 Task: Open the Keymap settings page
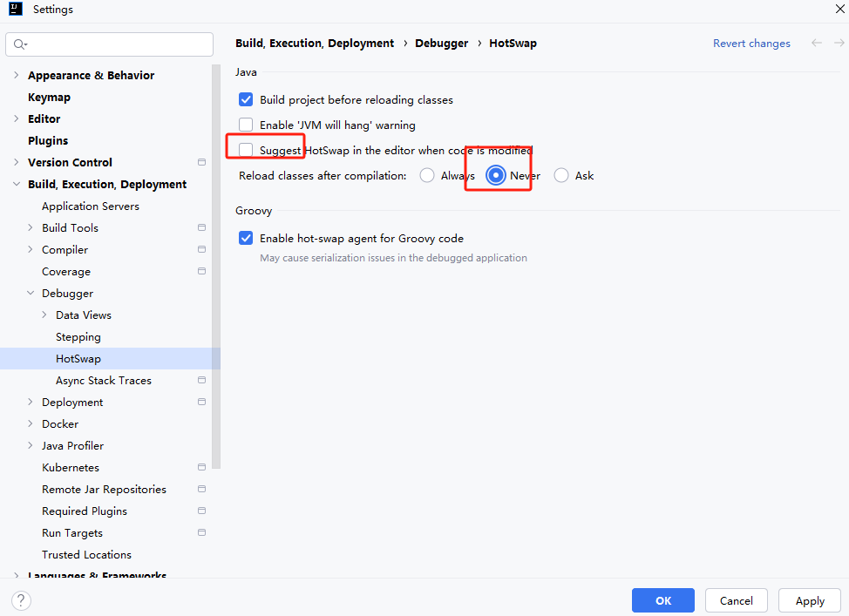[49, 98]
